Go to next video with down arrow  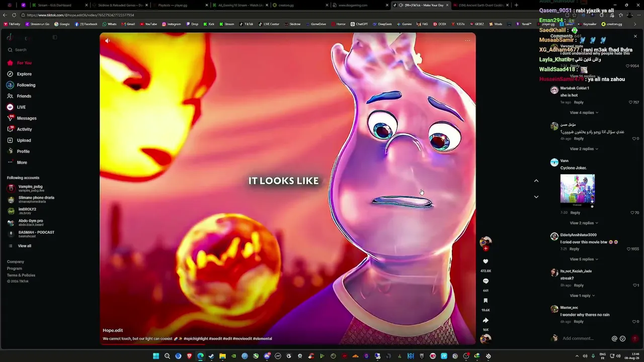[536, 197]
